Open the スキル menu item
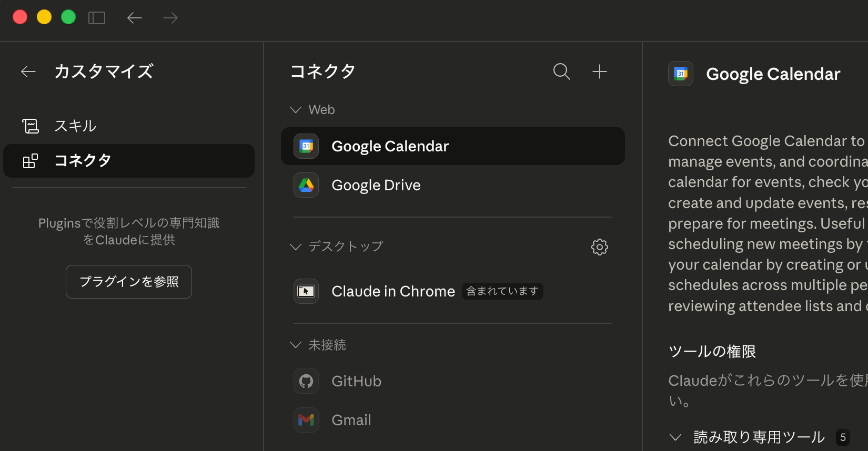The height and width of the screenshot is (451, 868). [x=75, y=126]
